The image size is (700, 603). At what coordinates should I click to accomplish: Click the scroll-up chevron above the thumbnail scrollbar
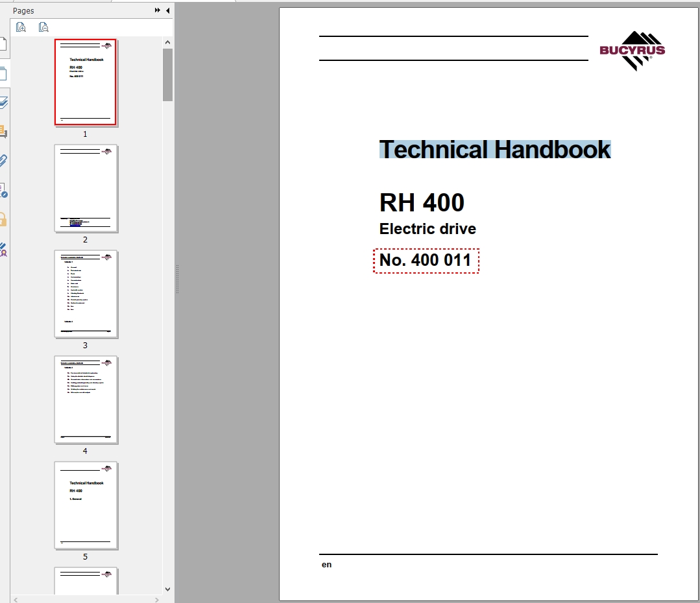point(167,41)
